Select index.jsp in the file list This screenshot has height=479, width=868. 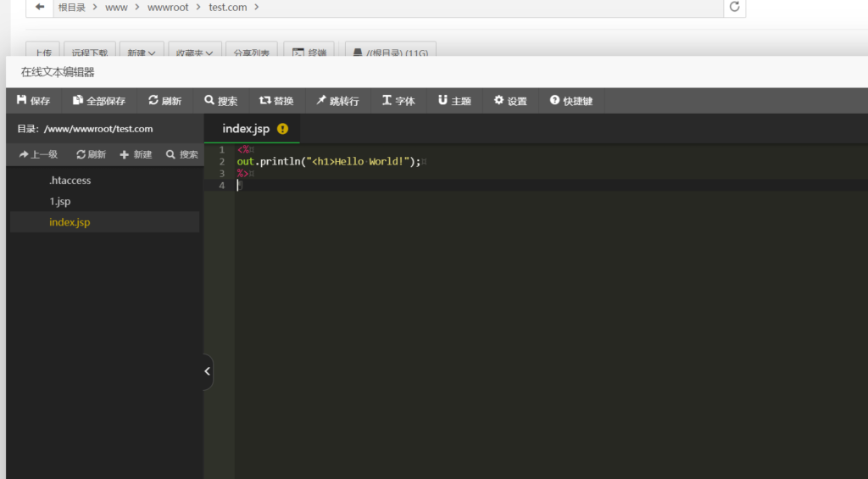104,222
